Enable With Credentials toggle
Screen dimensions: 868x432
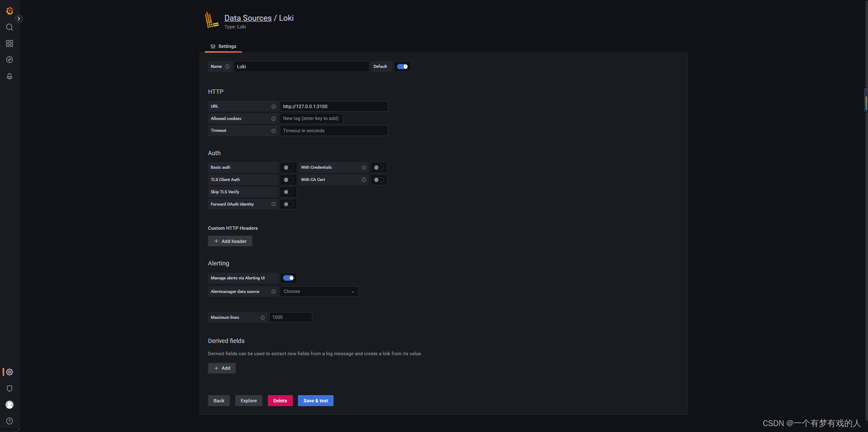coord(378,167)
